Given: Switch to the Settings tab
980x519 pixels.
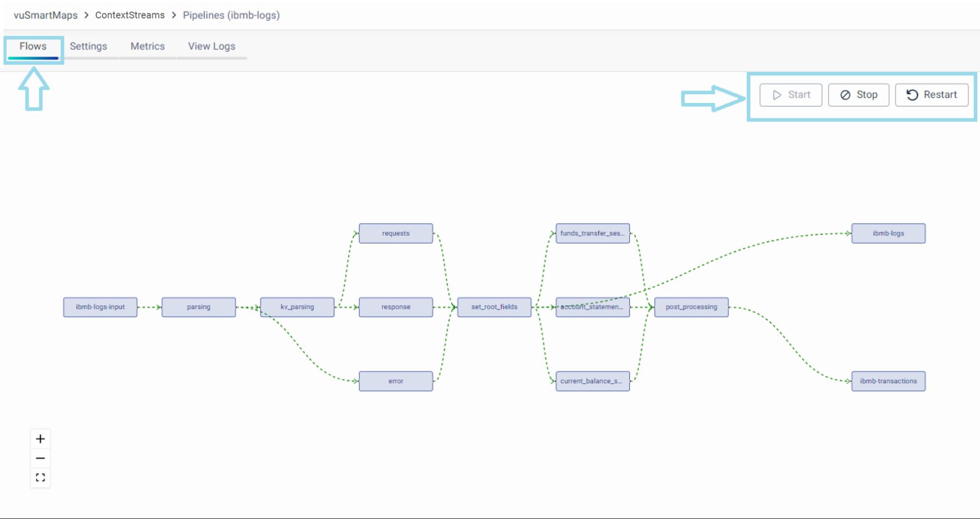Looking at the screenshot, I should tap(88, 46).
